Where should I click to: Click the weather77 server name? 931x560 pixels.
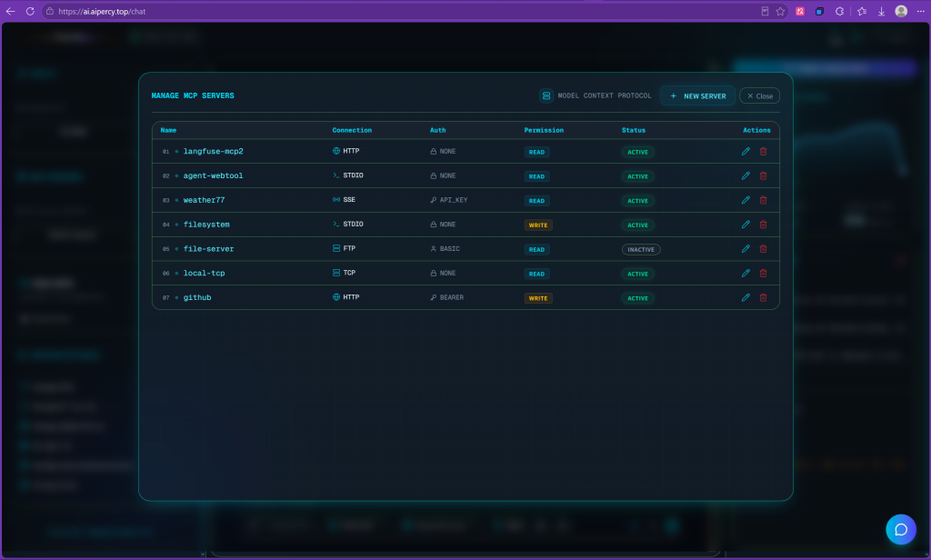coord(205,200)
